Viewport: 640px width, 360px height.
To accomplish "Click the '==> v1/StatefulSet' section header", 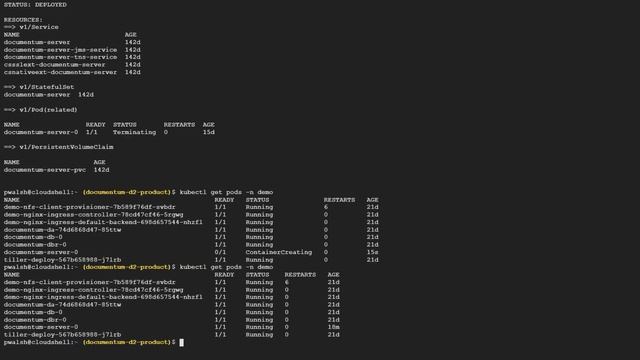I will pyautogui.click(x=39, y=87).
